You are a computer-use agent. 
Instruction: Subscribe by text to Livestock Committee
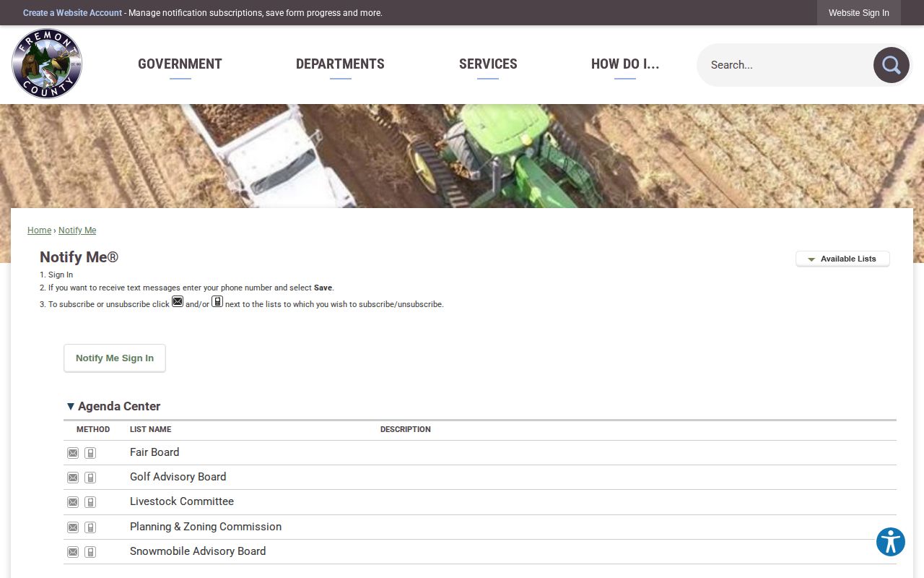pos(90,502)
